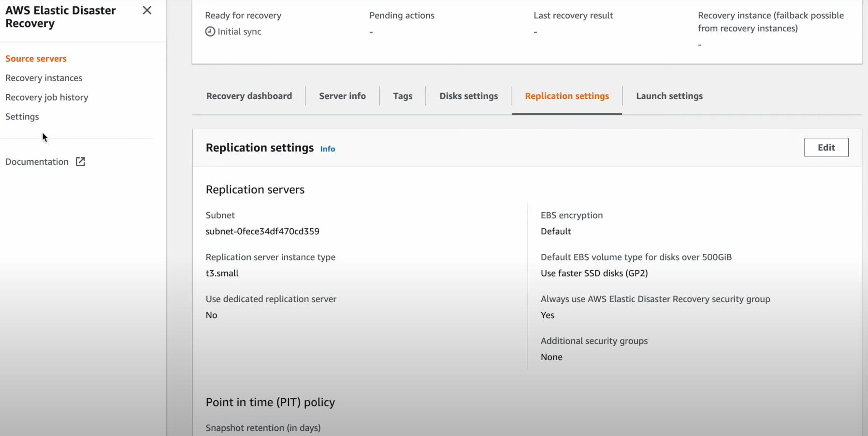Image resolution: width=868 pixels, height=436 pixels.
Task: Click the 'Pending actions' label
Action: (402, 15)
